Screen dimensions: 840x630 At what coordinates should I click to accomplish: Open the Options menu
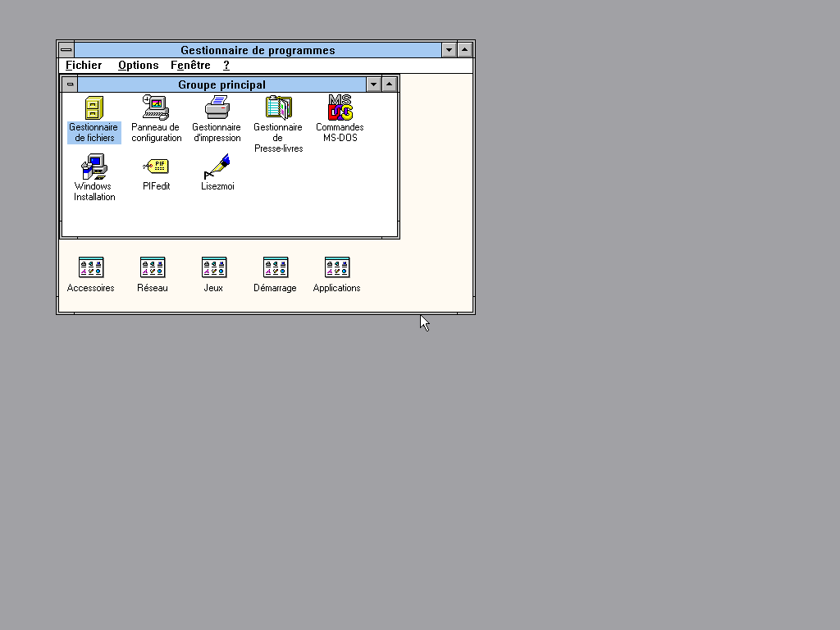138,66
